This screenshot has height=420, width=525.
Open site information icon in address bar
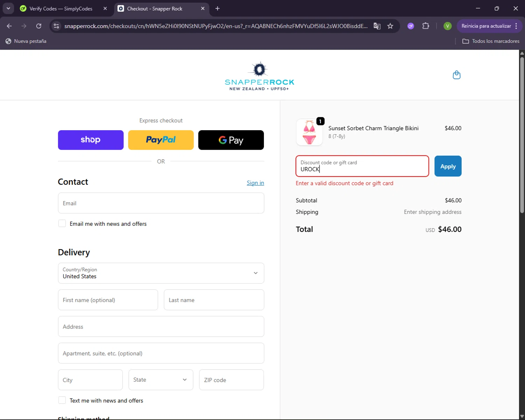coord(56,26)
